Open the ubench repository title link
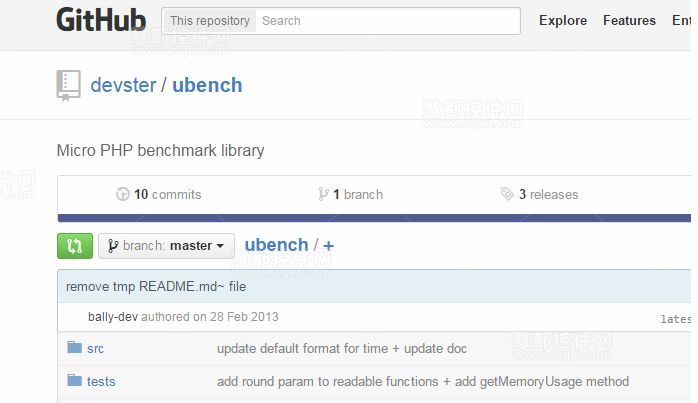Viewport: 698px width, 403px height. (207, 85)
